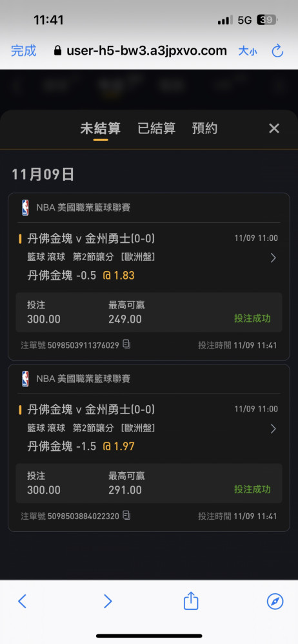Open the Safari share sheet icon
Viewport: 298px width, 644px height.
(191, 601)
